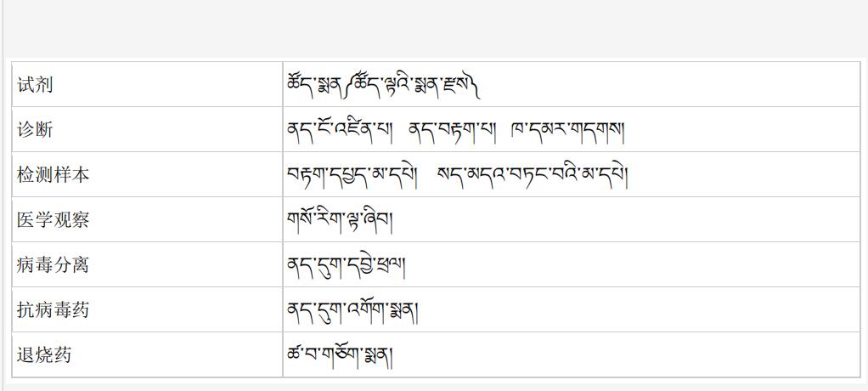Select Tibetan text beside 诊断
This screenshot has width=868, height=391.
click(x=456, y=129)
